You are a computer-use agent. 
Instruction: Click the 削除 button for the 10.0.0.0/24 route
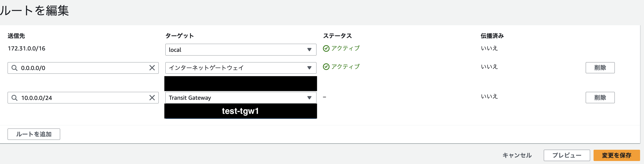click(x=600, y=98)
